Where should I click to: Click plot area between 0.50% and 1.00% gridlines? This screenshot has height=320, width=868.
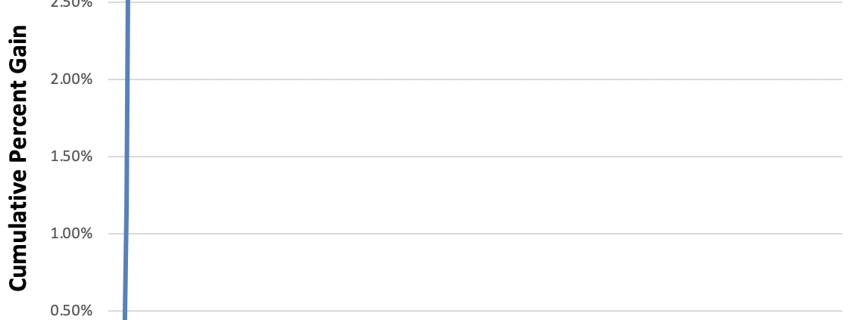click(x=485, y=272)
